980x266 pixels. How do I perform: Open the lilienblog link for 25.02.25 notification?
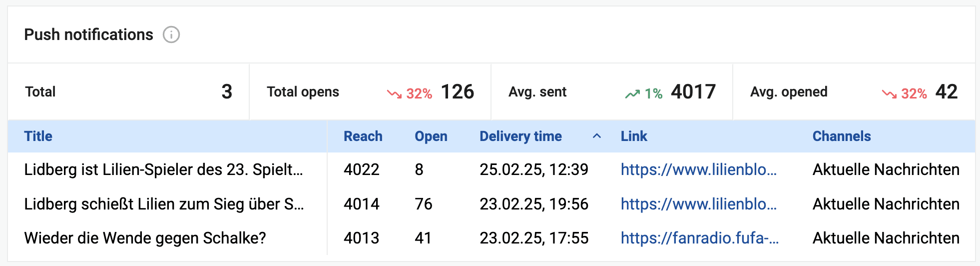699,169
